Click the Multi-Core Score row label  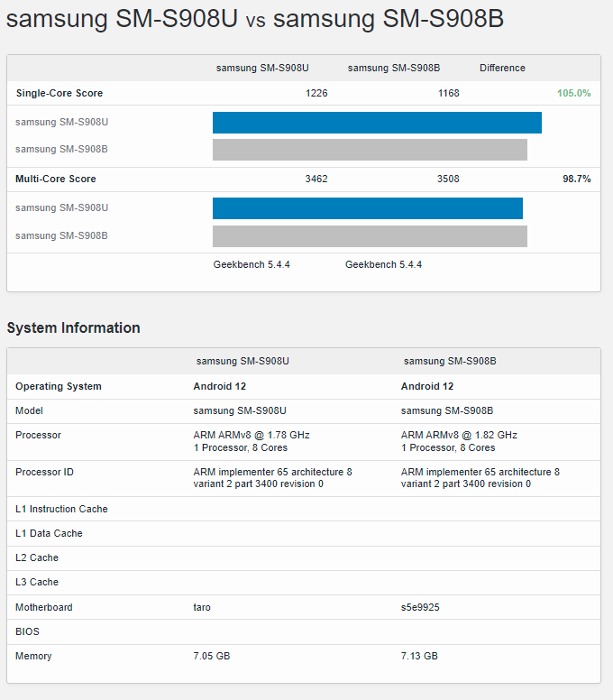click(56, 180)
